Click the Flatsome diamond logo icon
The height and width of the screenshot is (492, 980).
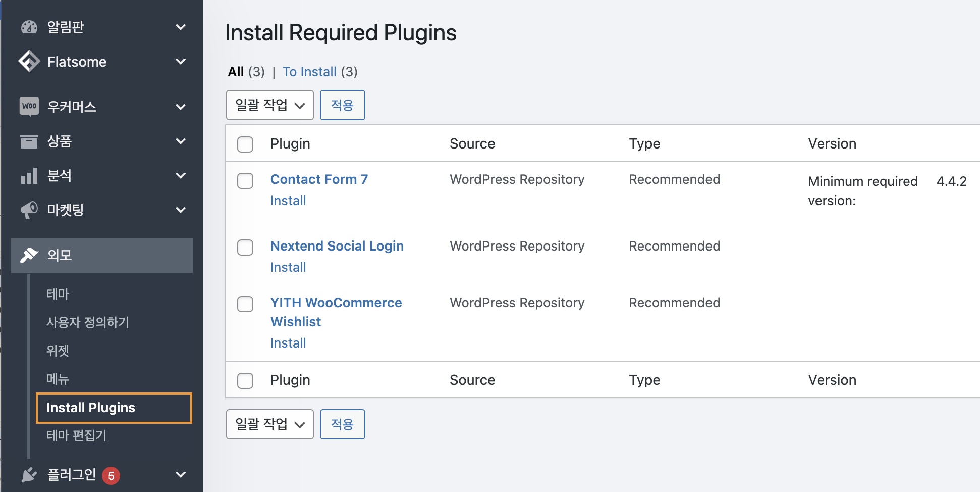click(x=29, y=61)
